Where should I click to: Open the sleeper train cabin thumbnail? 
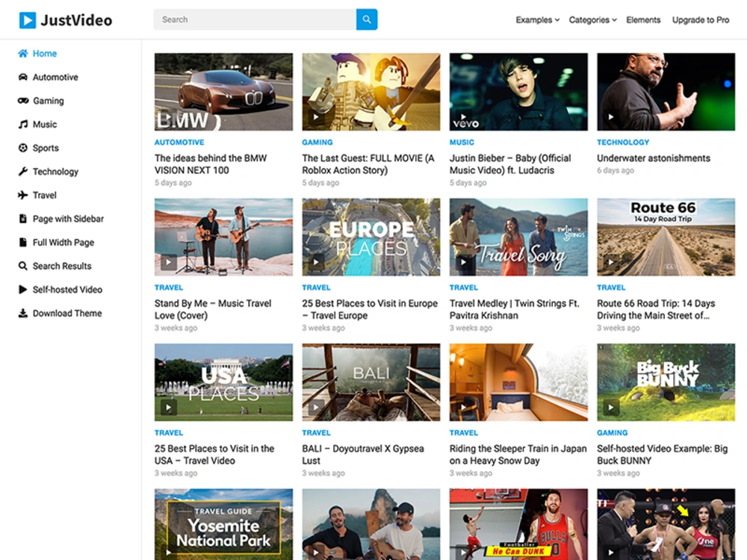(518, 382)
